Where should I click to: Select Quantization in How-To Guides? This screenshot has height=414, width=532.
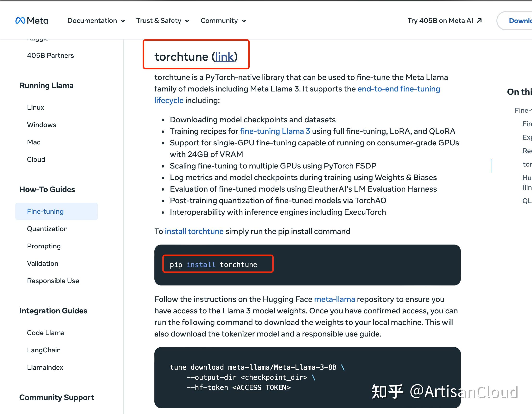pos(47,229)
